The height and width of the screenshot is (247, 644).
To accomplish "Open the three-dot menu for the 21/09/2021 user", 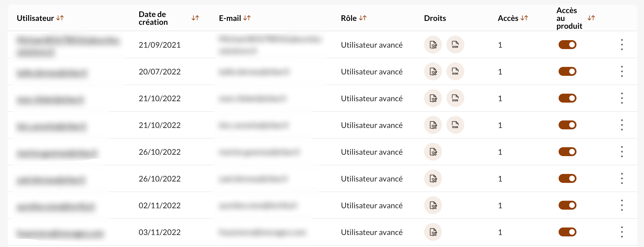I will pyautogui.click(x=622, y=45).
